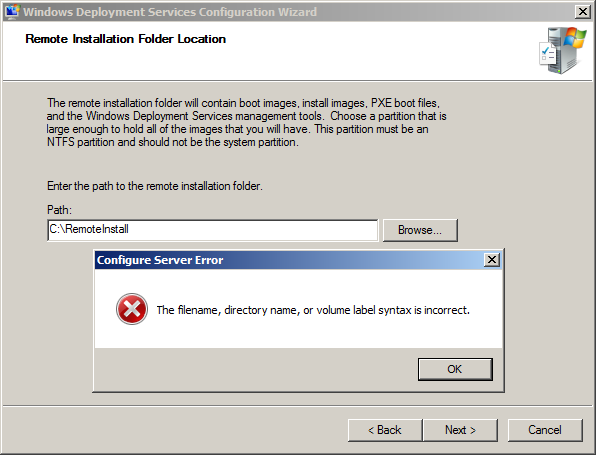596x455 pixels.
Task: Click the red error X icon
Action: coord(132,309)
